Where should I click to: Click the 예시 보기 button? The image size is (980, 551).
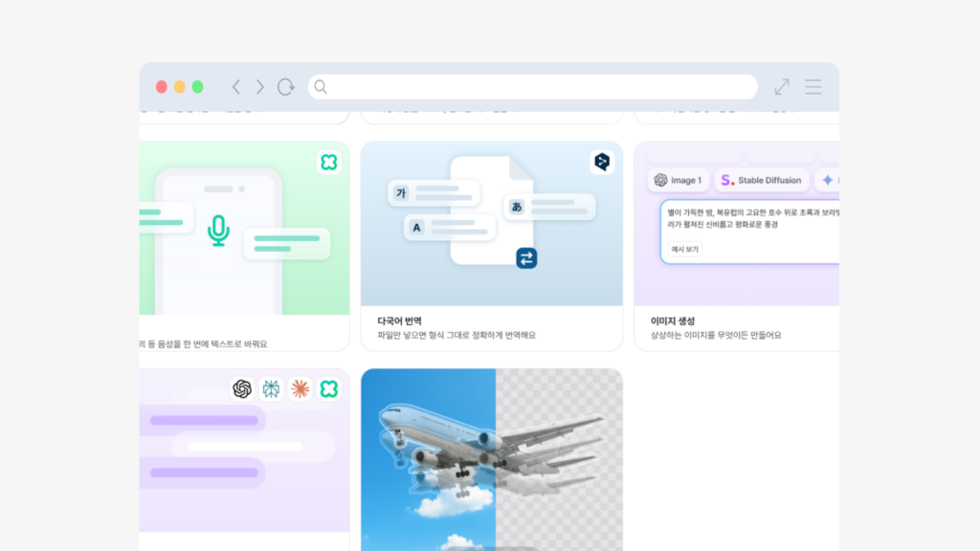tap(684, 249)
